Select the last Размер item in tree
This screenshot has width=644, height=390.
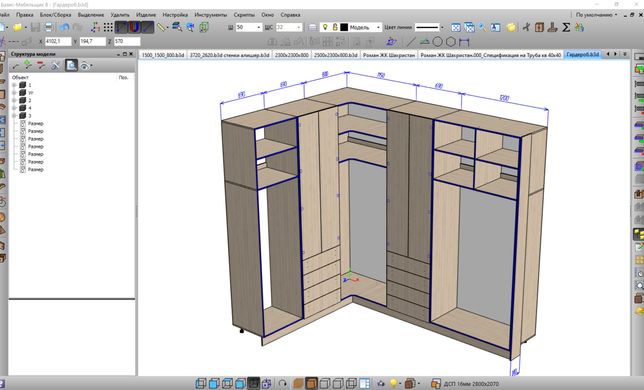click(x=36, y=169)
